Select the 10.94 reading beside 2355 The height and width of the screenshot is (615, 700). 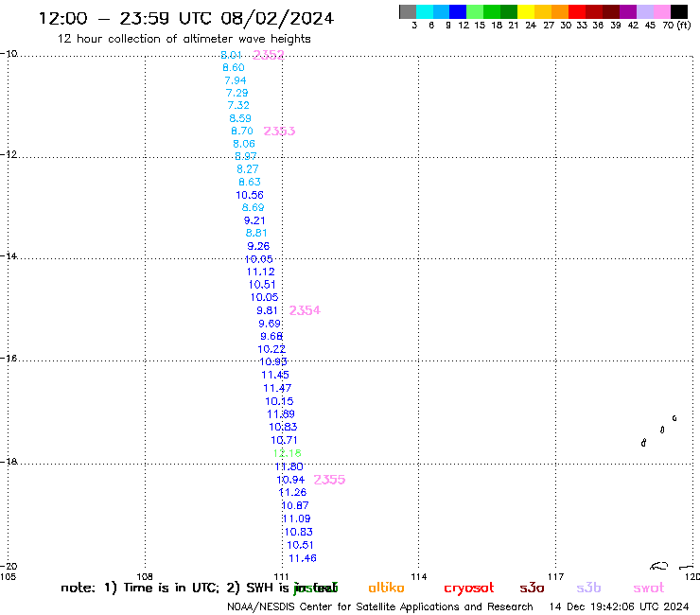click(x=290, y=480)
